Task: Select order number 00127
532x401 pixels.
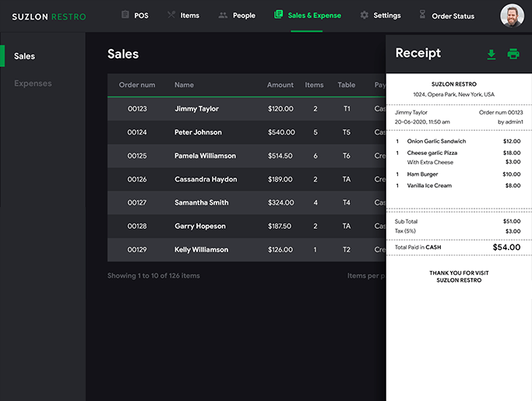Action: coord(137,202)
